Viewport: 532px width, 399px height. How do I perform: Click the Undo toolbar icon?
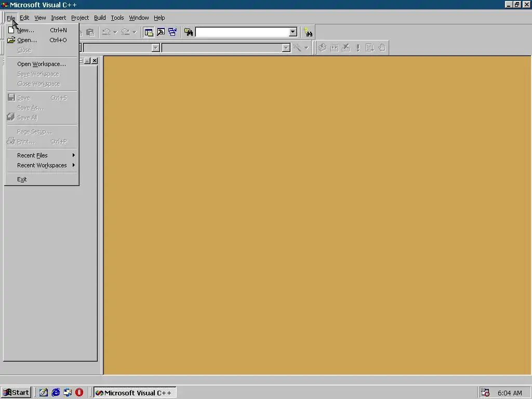click(x=106, y=32)
